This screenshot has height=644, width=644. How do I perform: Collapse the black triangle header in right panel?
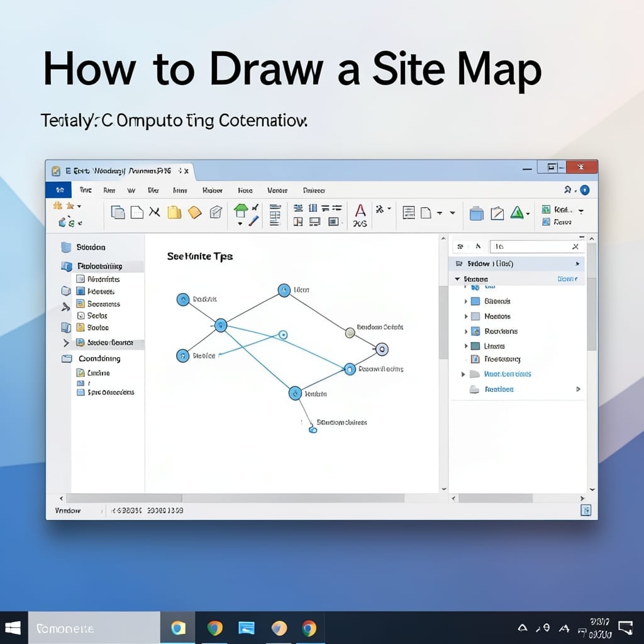click(x=457, y=279)
